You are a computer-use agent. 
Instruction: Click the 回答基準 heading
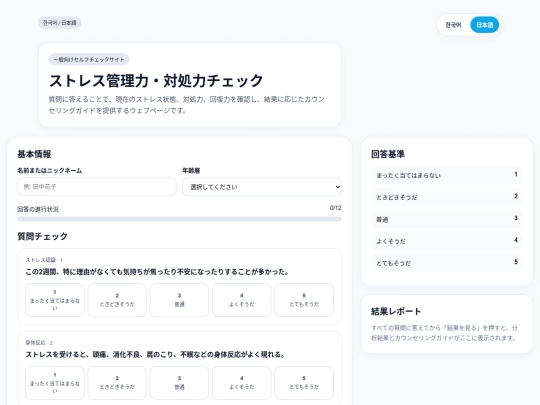pyautogui.click(x=388, y=154)
